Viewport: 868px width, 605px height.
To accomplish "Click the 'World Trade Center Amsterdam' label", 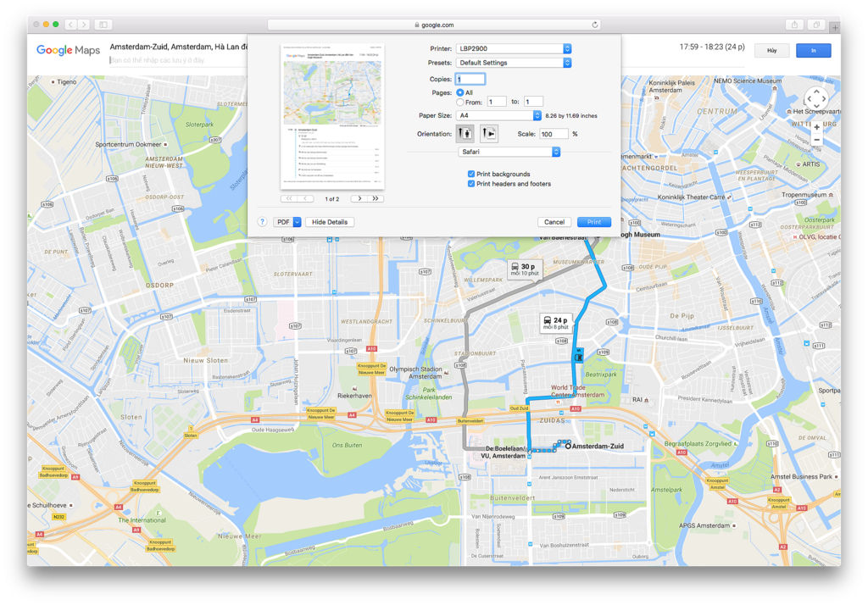I will (577, 391).
